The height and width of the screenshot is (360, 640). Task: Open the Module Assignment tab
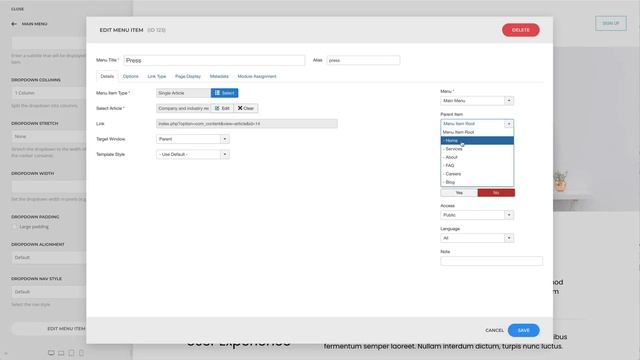[257, 76]
